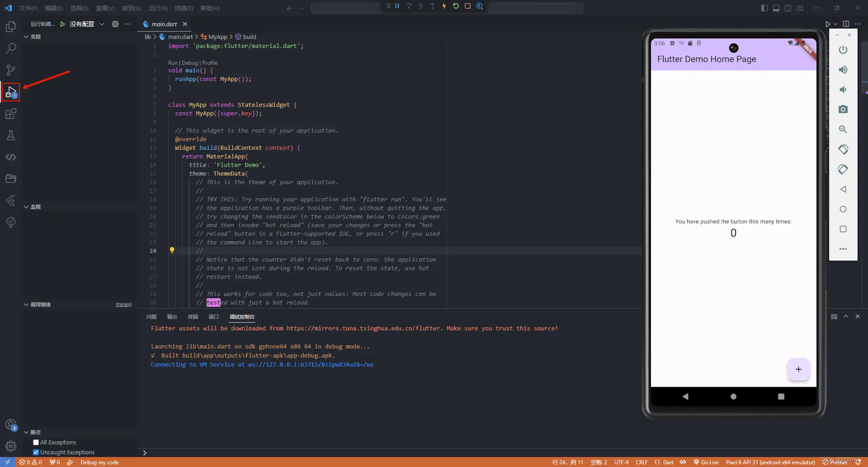The height and width of the screenshot is (467, 868).
Task: Open the Search view in activity bar
Action: tap(10, 48)
